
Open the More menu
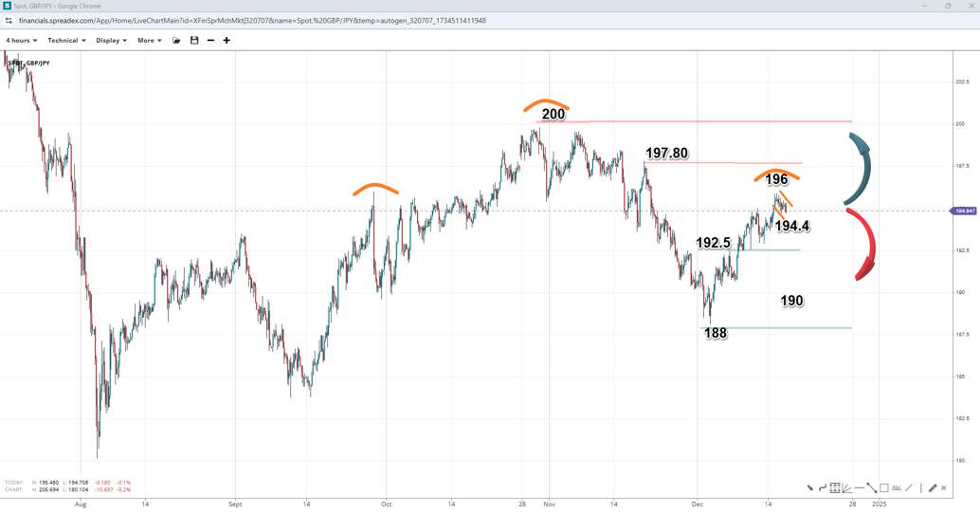pos(149,41)
